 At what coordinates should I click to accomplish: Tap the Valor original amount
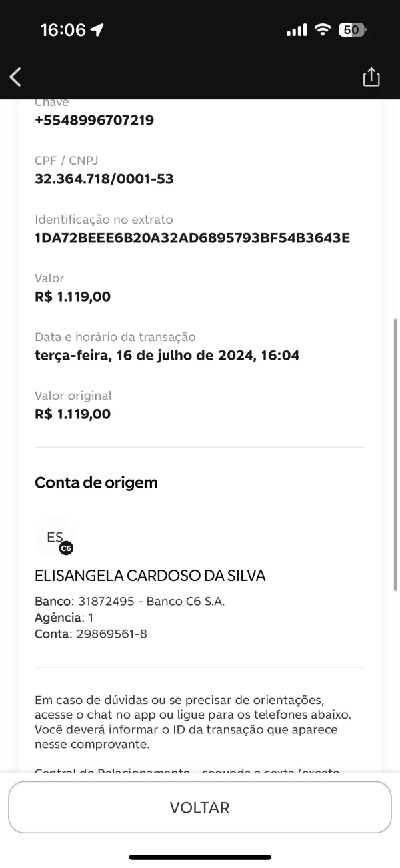pyautogui.click(x=73, y=414)
